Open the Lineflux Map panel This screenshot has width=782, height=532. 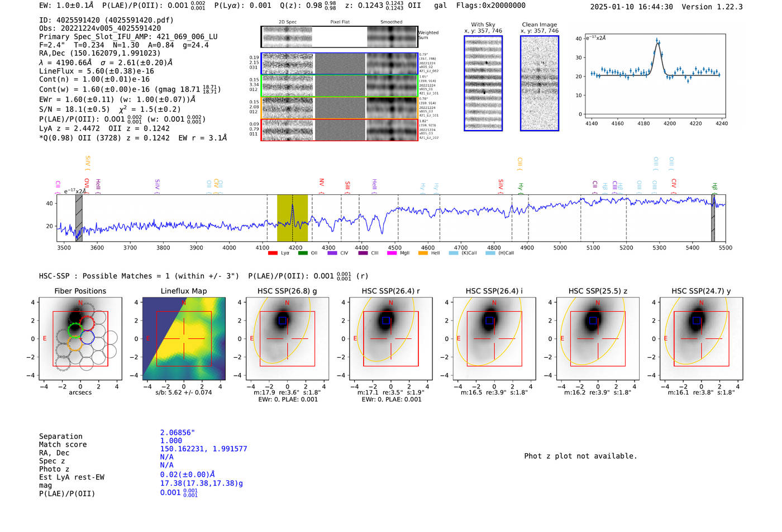coord(184,339)
